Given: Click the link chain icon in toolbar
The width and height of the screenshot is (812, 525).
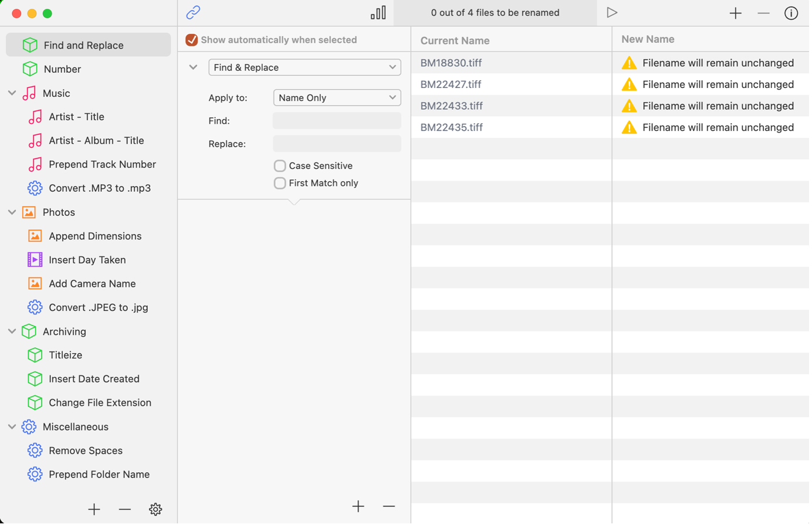Looking at the screenshot, I should (x=193, y=12).
